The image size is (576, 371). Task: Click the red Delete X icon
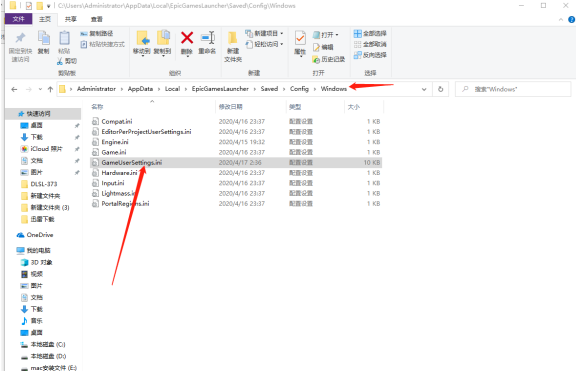pyautogui.click(x=187, y=37)
